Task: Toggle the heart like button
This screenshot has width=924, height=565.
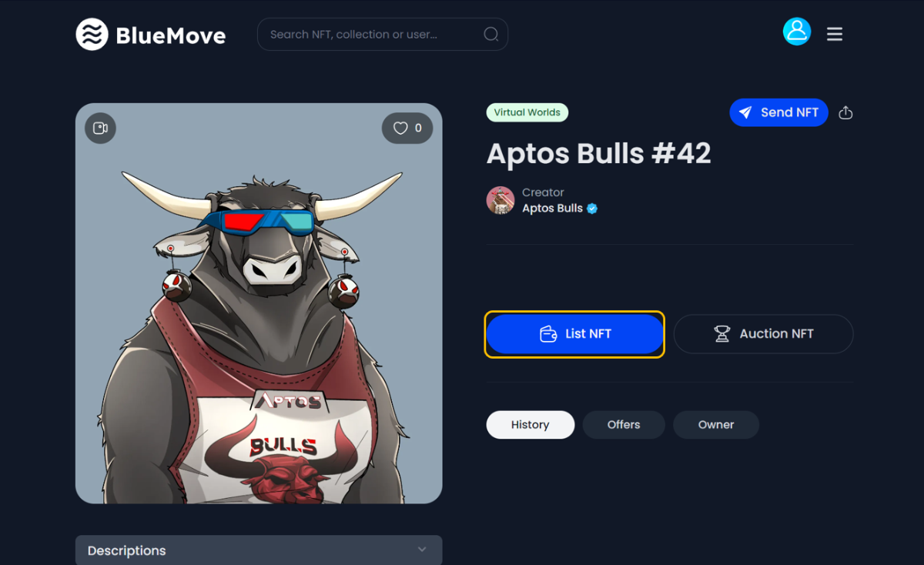Action: coord(407,129)
